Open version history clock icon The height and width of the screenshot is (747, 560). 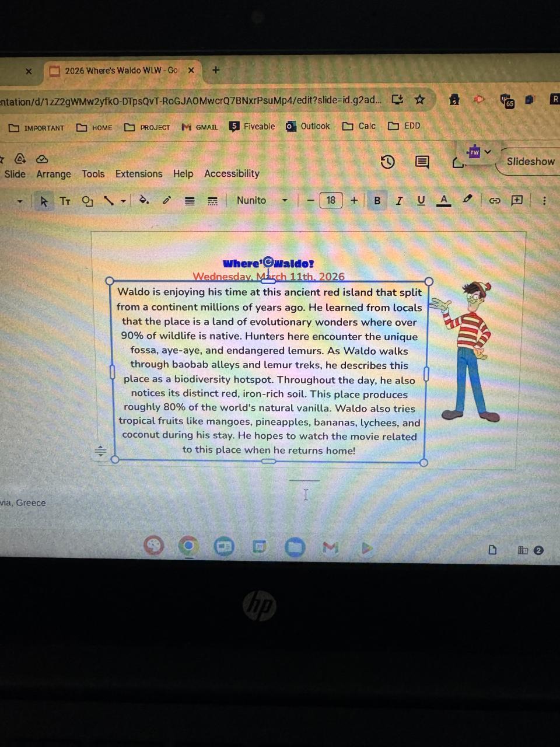click(387, 162)
